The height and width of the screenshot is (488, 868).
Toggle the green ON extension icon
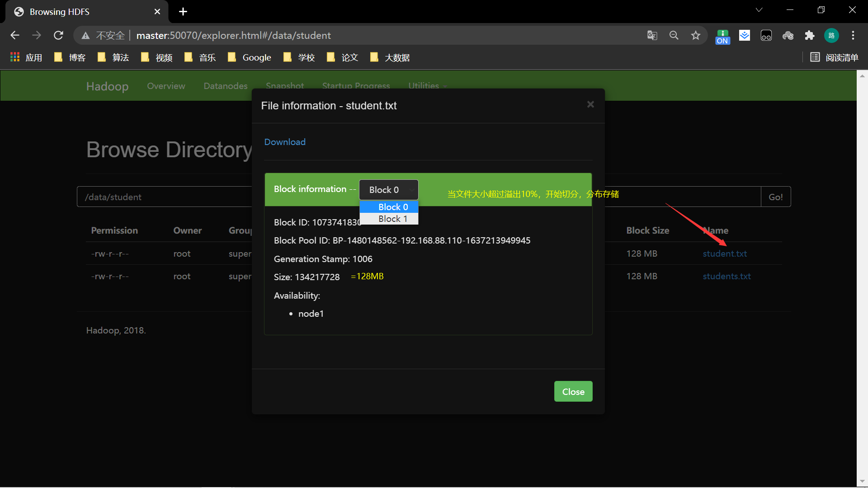pyautogui.click(x=722, y=36)
